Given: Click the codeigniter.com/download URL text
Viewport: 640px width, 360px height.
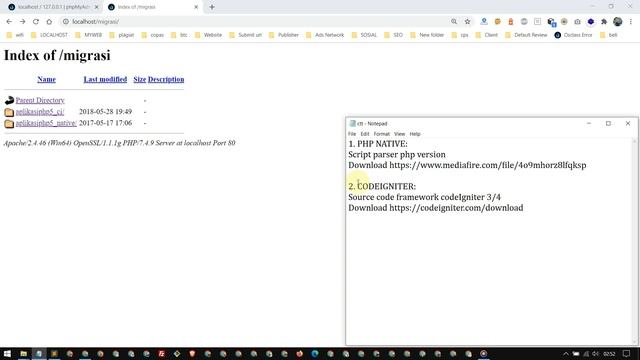Looking at the screenshot, I should (x=456, y=208).
